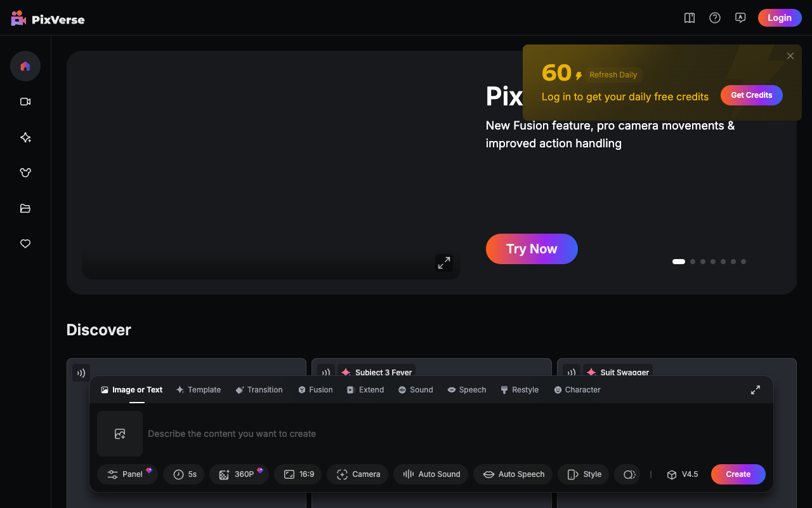
Task: Go to Home in the sidebar
Action: click(x=25, y=66)
